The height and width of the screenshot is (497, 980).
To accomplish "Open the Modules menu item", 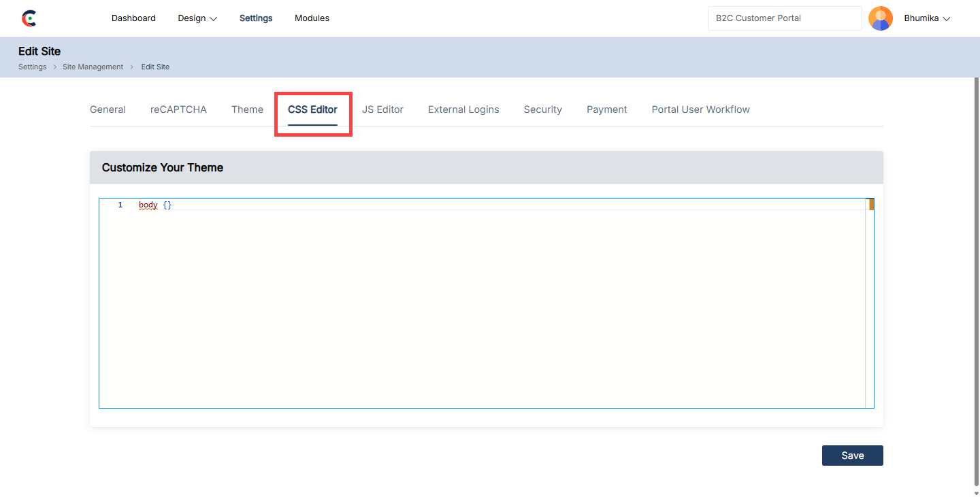I will (x=312, y=18).
